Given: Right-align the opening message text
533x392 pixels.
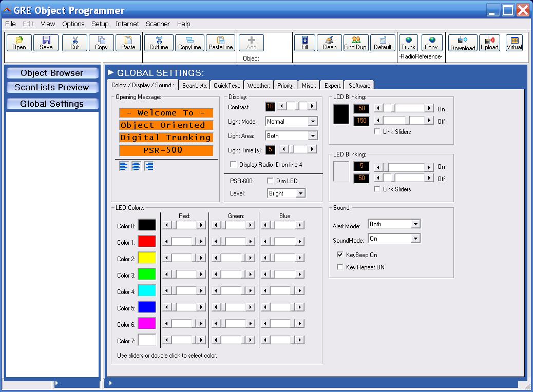Looking at the screenshot, I should click(148, 166).
